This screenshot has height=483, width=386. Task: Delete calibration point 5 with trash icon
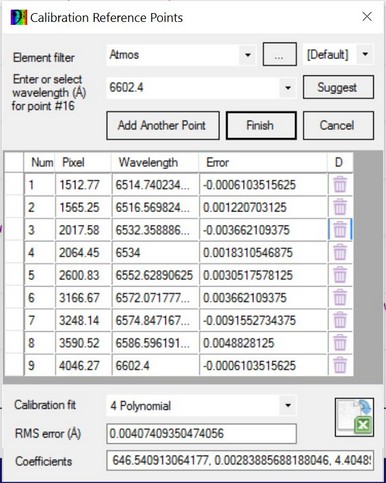340,275
